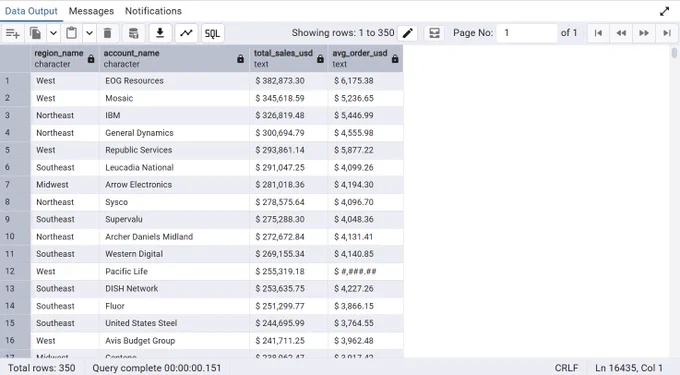Click the Delete trash icon
This screenshot has height=375, width=680.
[x=108, y=33]
